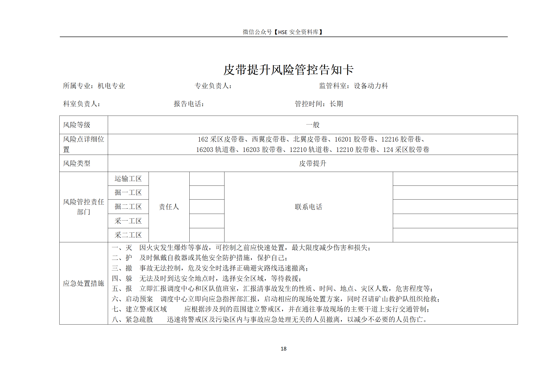Select the 应急处置措施 cell
The image size is (555, 392).
(x=84, y=283)
